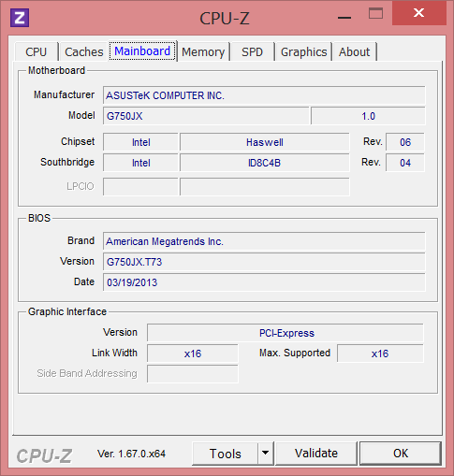Click the Tools button
Viewport: 454px width, 476px height.
225,454
